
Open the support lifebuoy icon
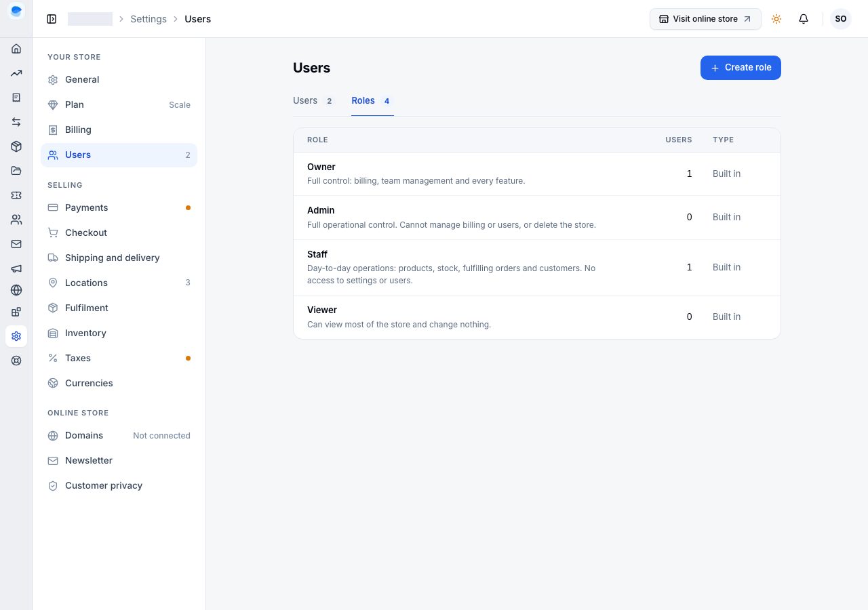16,361
